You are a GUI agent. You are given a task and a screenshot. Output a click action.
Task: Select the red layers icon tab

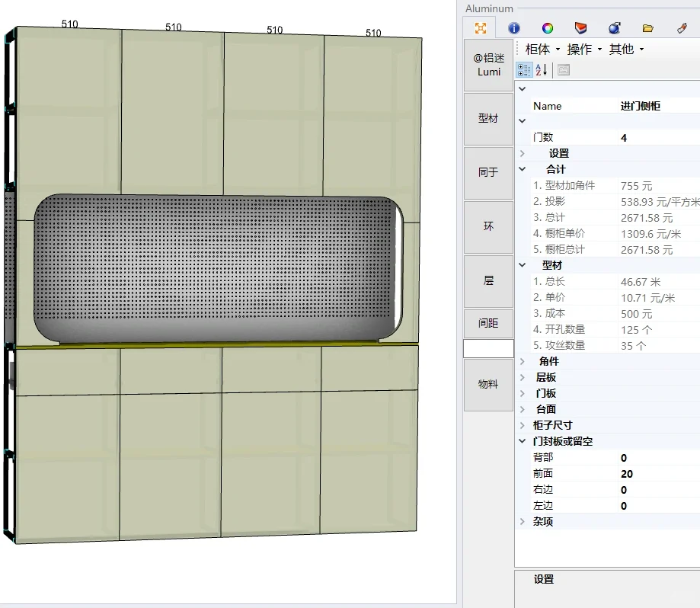coord(580,28)
